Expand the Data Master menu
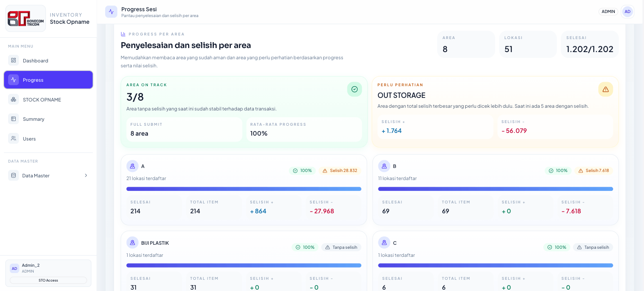Screen dimensions: 644x291 (x=49, y=176)
